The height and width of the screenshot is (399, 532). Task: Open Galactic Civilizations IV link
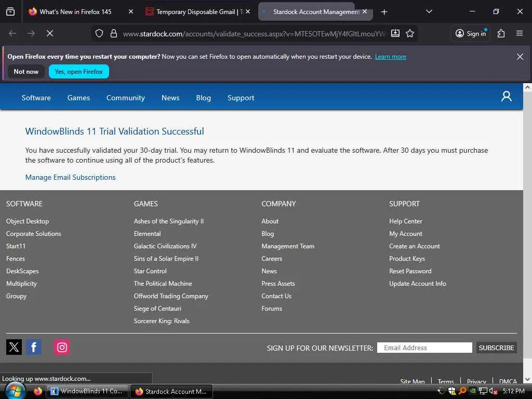click(x=165, y=246)
